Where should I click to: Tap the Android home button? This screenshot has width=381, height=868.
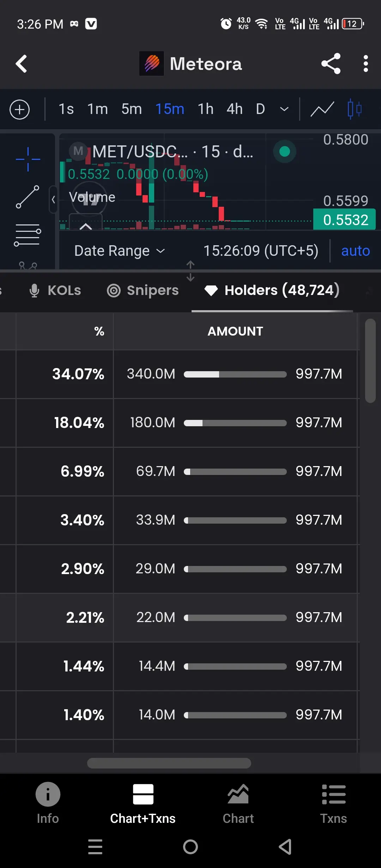pyautogui.click(x=190, y=847)
